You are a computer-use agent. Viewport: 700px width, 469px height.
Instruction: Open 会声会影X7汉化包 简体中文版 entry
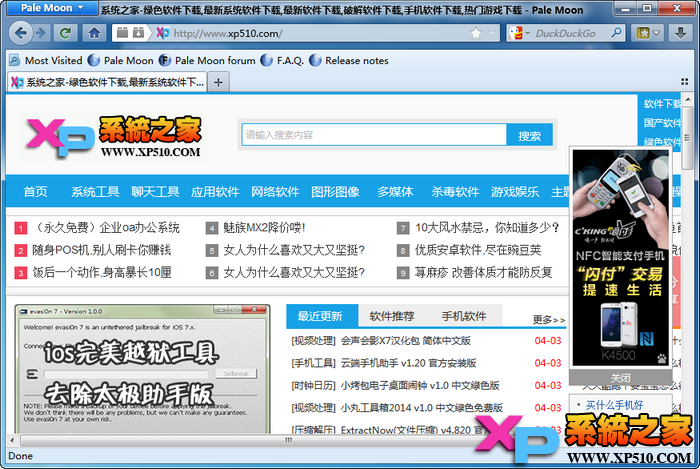click(405, 340)
